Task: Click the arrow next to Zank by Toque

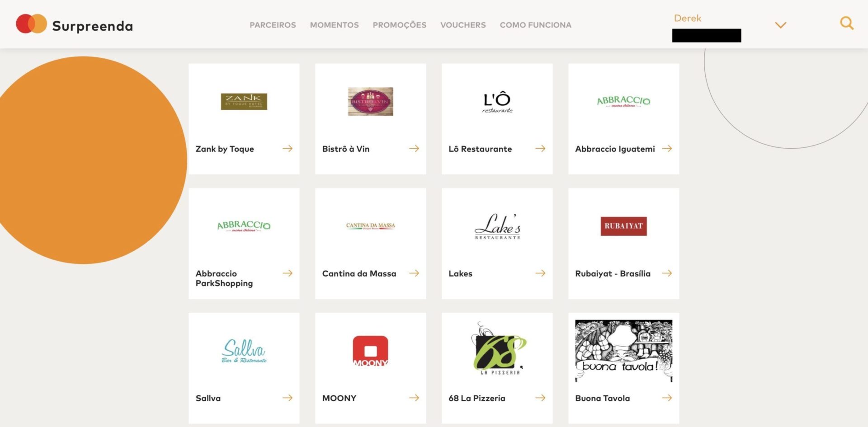Action: 288,149
